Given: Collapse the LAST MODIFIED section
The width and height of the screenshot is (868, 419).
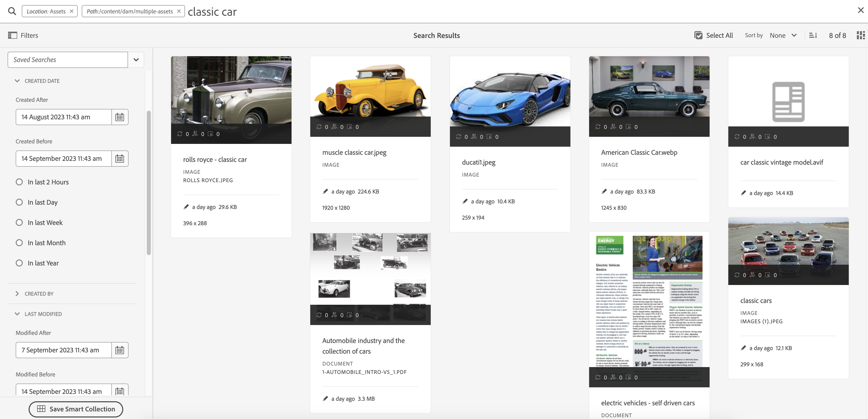Looking at the screenshot, I should point(17,314).
